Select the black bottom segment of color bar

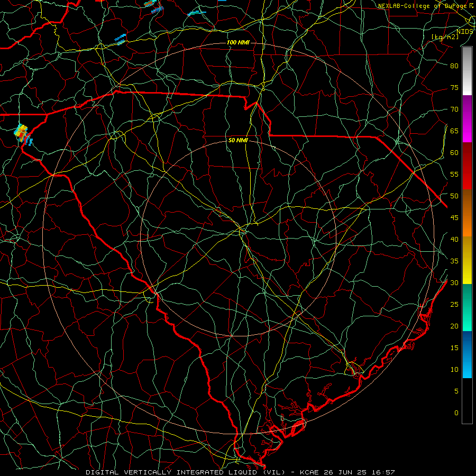467,401
